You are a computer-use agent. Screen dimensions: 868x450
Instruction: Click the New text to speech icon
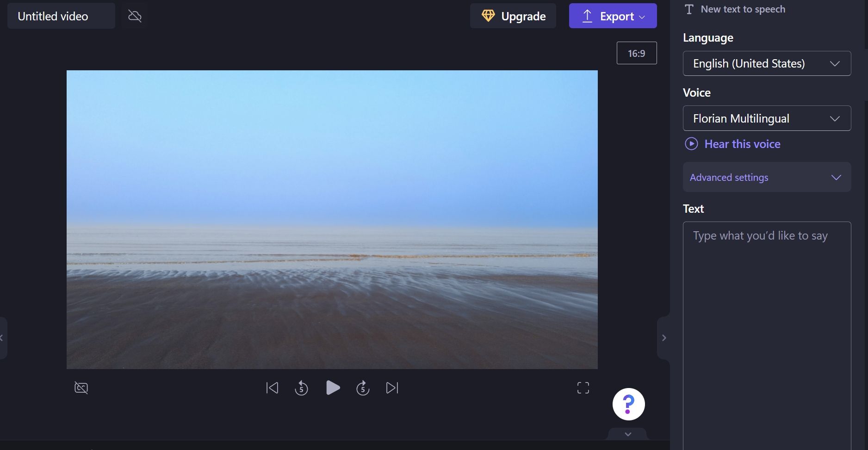coord(689,8)
